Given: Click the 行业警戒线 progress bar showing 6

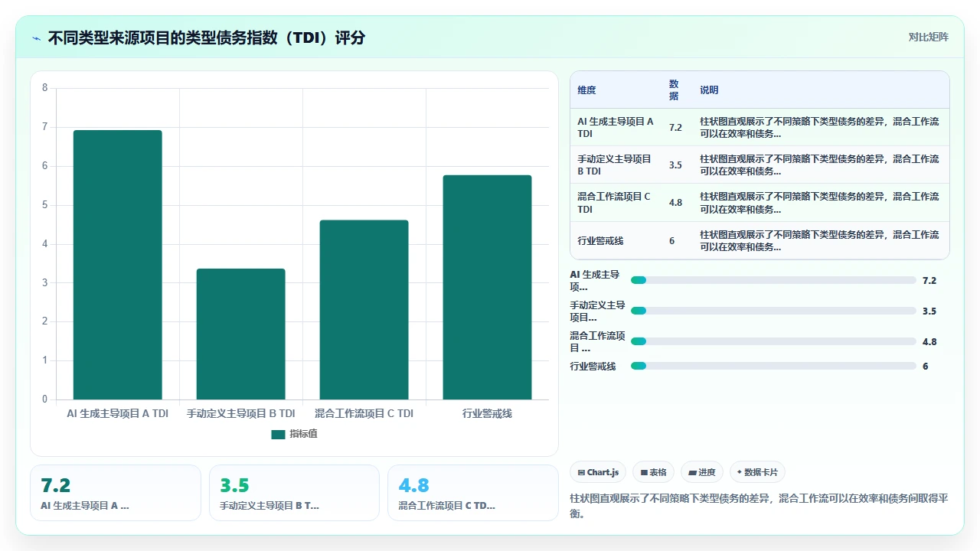Looking at the screenshot, I should pos(773,366).
